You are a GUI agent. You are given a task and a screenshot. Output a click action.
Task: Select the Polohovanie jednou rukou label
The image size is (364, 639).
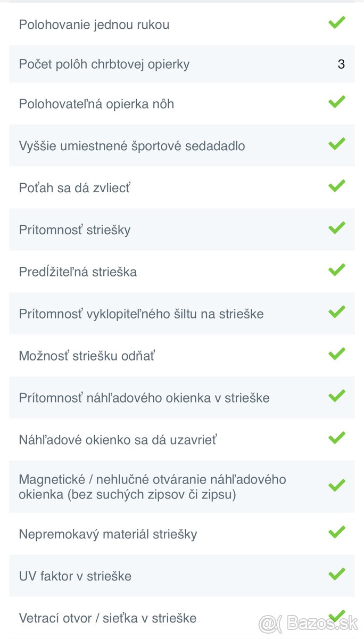[94, 24]
